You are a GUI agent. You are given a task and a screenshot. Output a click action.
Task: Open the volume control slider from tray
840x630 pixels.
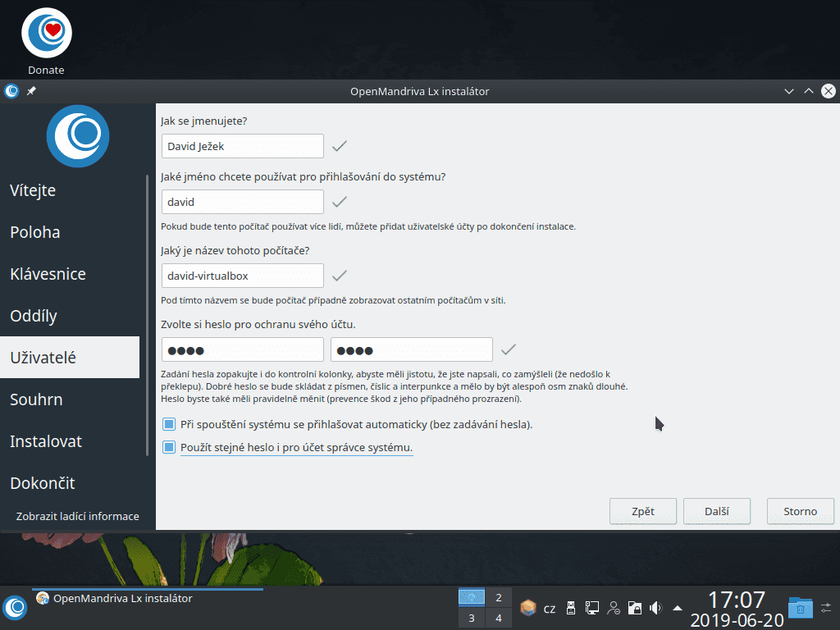pyautogui.click(x=655, y=608)
